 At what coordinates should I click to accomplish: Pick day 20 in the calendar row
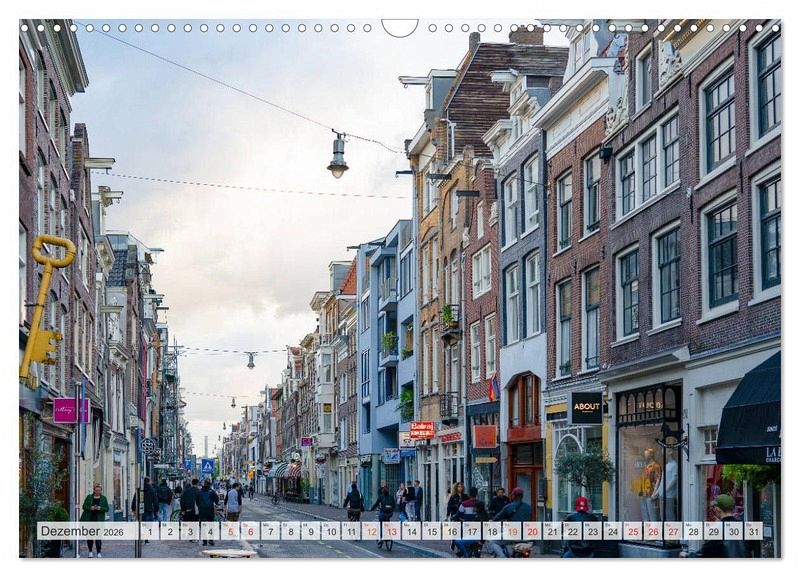coord(532,531)
